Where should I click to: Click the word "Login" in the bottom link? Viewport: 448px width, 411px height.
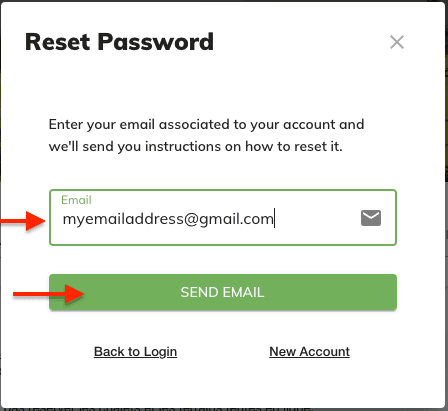(x=160, y=352)
